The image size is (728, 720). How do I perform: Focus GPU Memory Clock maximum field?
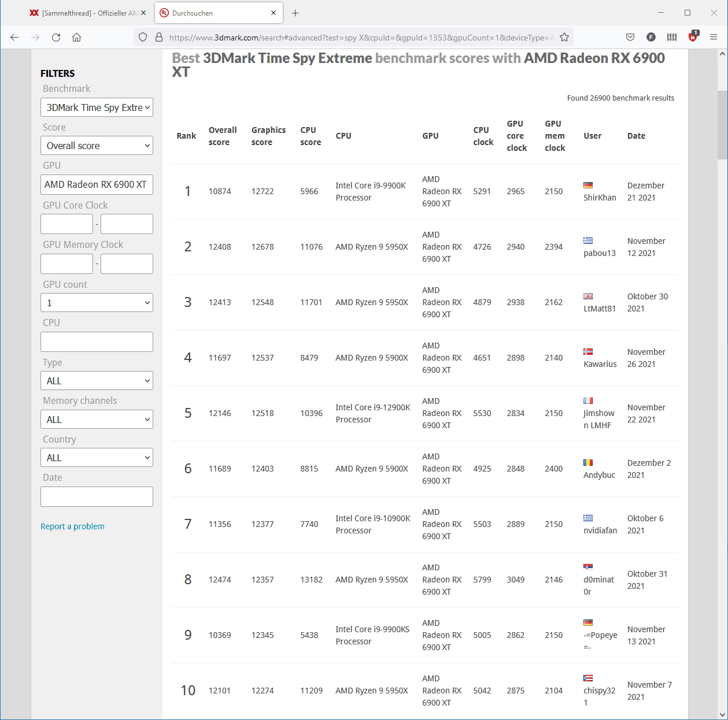pyautogui.click(x=127, y=264)
